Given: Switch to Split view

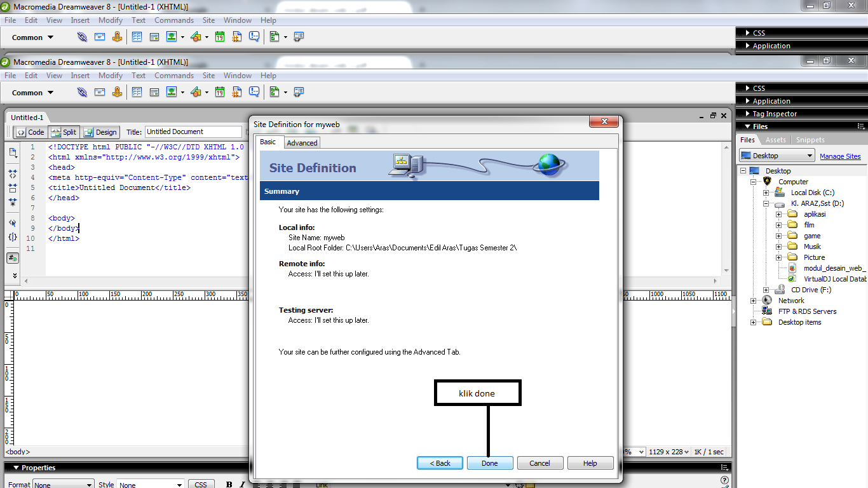Looking at the screenshot, I should point(64,132).
